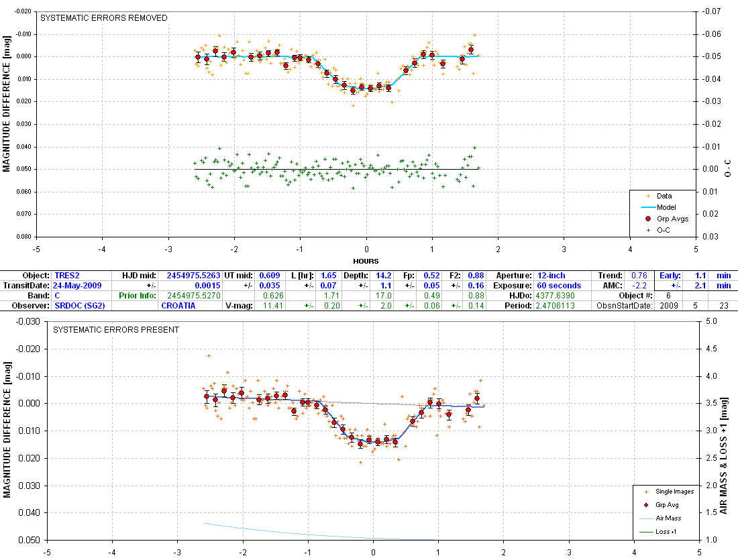Click the O - C right axis label
The image size is (738, 560).
(x=728, y=168)
